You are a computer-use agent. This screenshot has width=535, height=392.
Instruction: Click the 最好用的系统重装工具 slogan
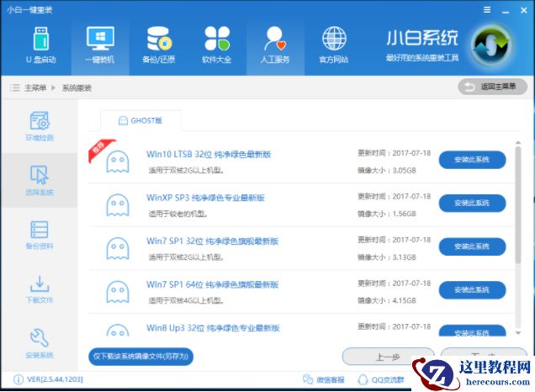(422, 58)
